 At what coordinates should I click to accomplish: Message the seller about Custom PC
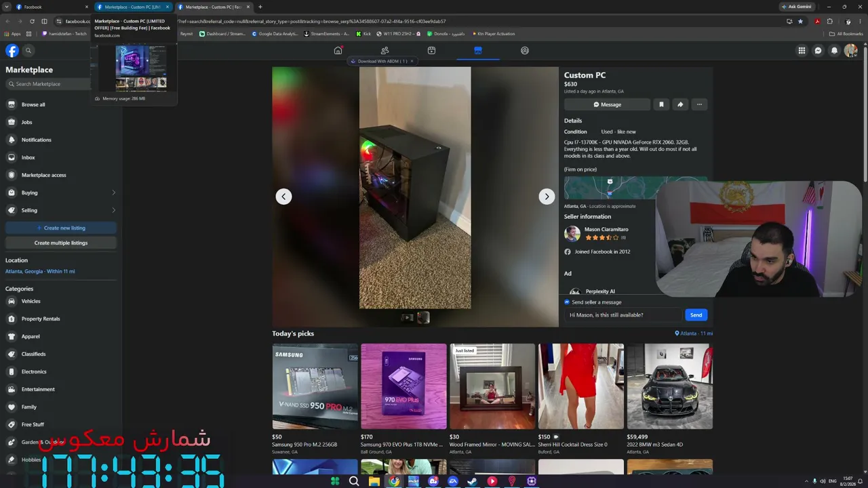[607, 104]
